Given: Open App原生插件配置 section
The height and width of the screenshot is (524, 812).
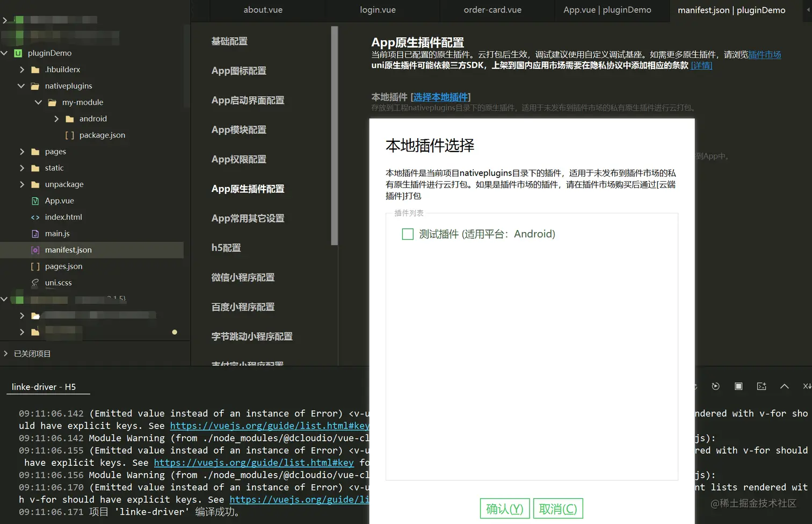Looking at the screenshot, I should tap(248, 189).
